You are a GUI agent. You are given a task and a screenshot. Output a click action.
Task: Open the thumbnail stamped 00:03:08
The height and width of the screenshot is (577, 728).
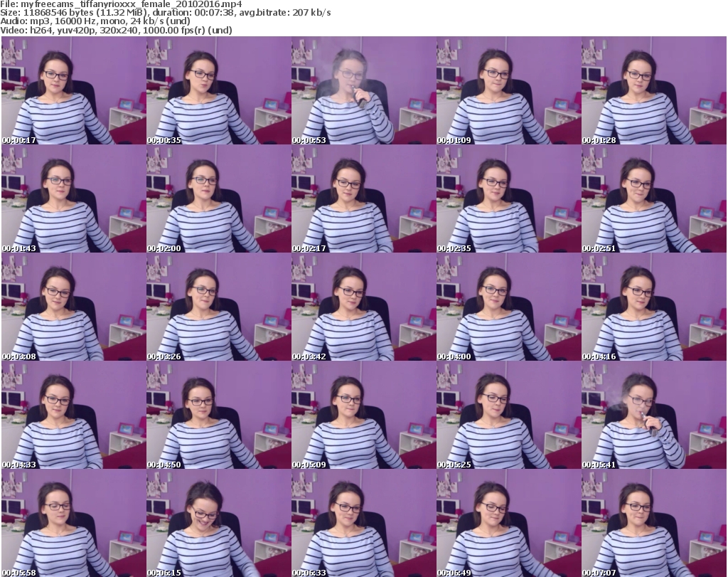74,307
